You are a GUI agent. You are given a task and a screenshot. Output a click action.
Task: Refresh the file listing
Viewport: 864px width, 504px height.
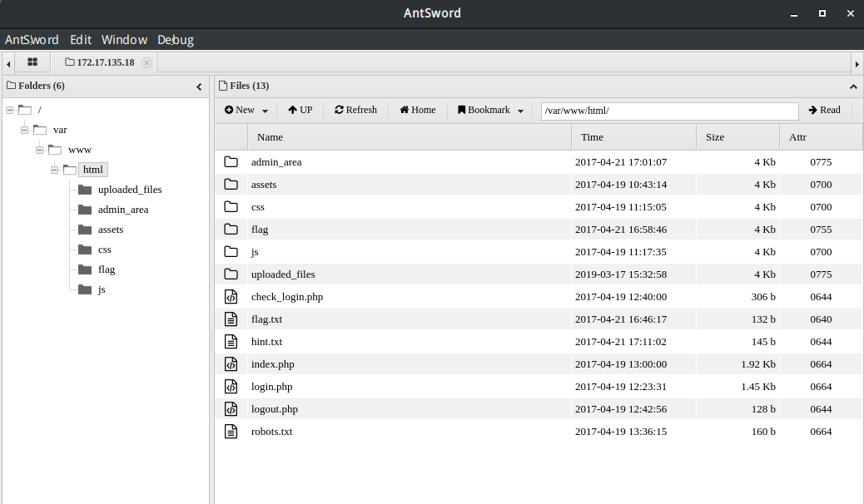[x=356, y=110]
